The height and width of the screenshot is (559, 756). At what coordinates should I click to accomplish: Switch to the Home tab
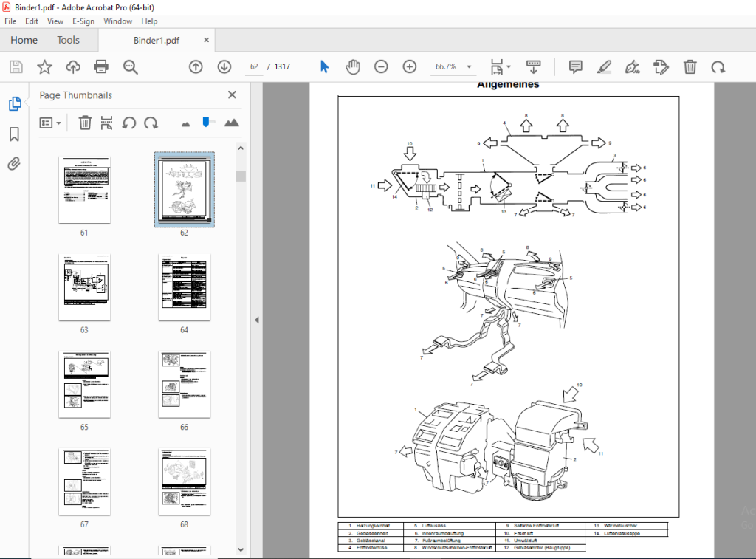[x=24, y=40]
